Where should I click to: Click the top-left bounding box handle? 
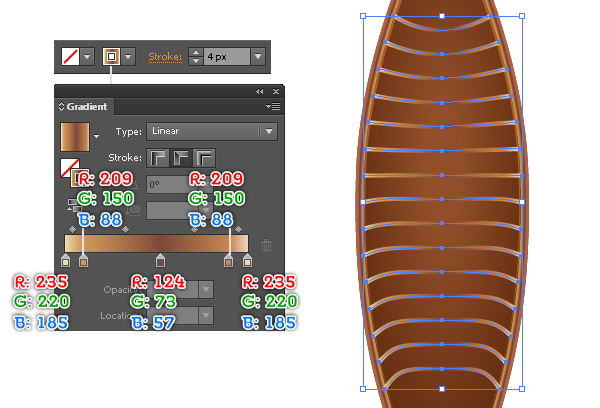363,16
